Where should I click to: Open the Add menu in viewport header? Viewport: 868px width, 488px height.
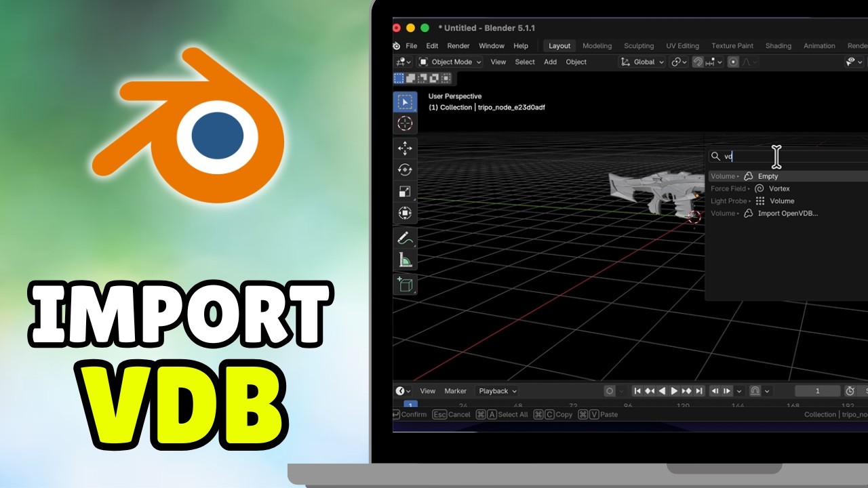coord(550,62)
